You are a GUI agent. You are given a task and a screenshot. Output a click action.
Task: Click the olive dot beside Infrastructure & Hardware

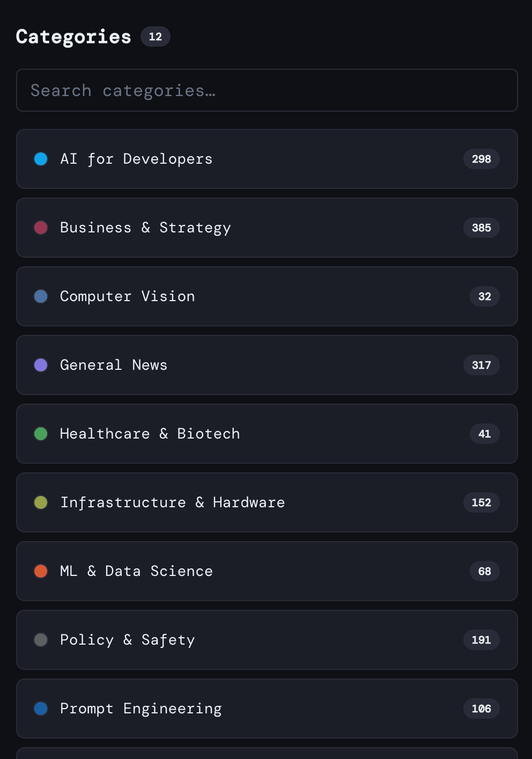point(41,502)
